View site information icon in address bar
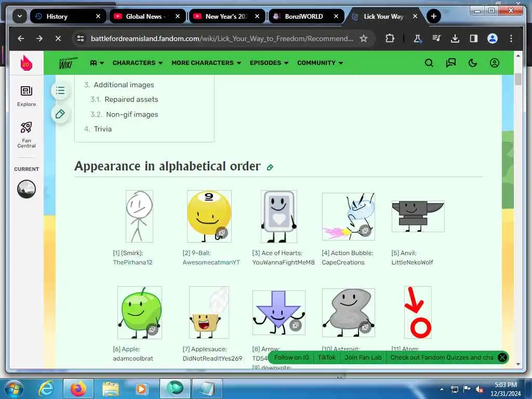Image resolution: width=532 pixels, height=399 pixels. (x=81, y=38)
